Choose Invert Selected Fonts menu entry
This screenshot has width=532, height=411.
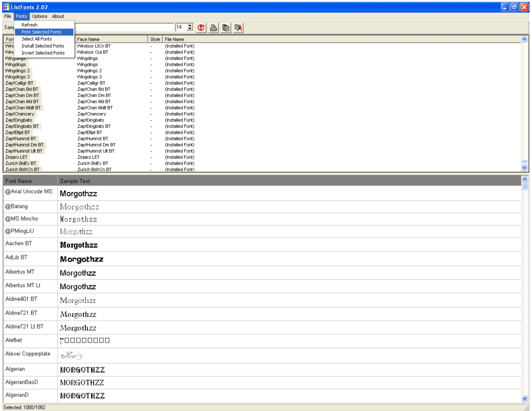pos(43,53)
